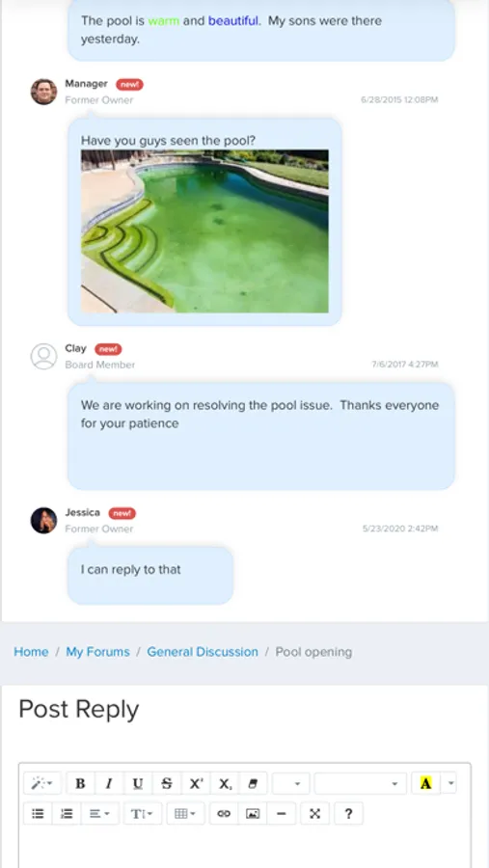Viewport: 489px width, 868px height.
Task: Toggle bold formatting in reply editor
Action: (x=80, y=783)
